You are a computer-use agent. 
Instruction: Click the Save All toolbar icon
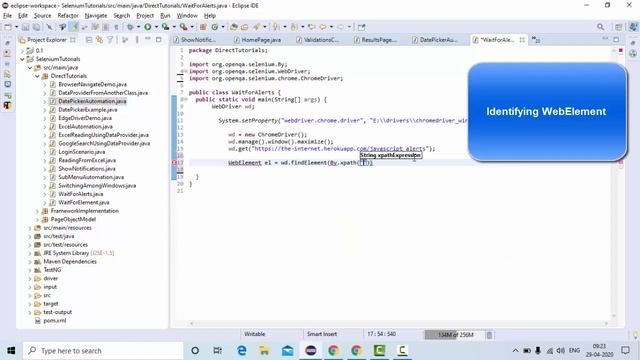[36, 27]
